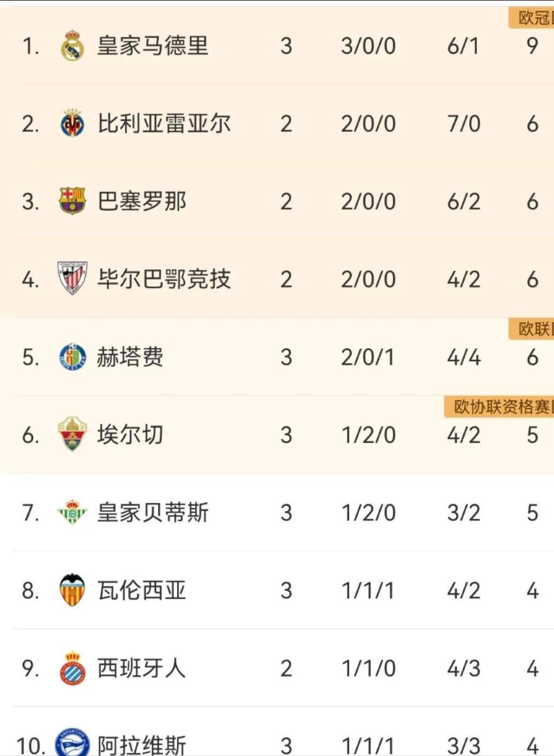Screen dimensions: 554x756
Task: Click the Real Madrid club crest
Action: 72,46
